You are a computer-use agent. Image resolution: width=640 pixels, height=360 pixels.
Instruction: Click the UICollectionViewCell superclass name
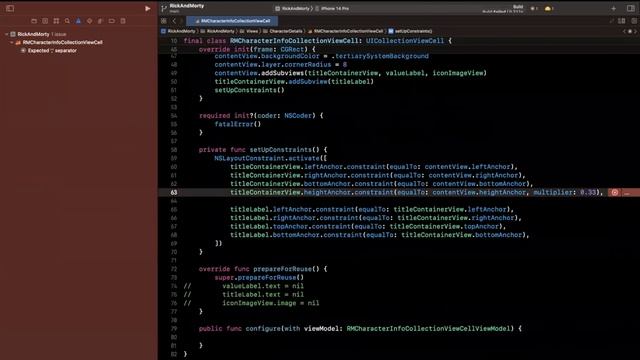[x=405, y=41]
